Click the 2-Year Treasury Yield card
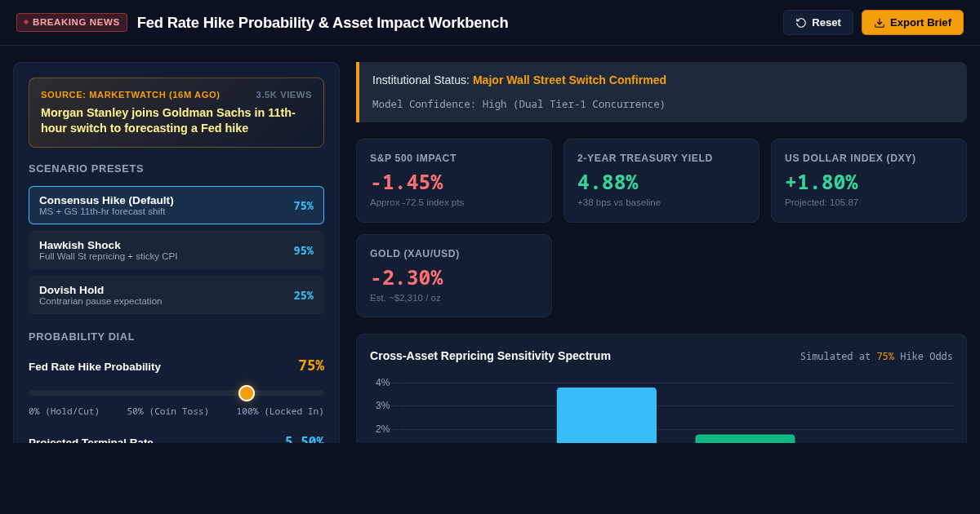Viewport: 980px width, 514px height. click(661, 180)
